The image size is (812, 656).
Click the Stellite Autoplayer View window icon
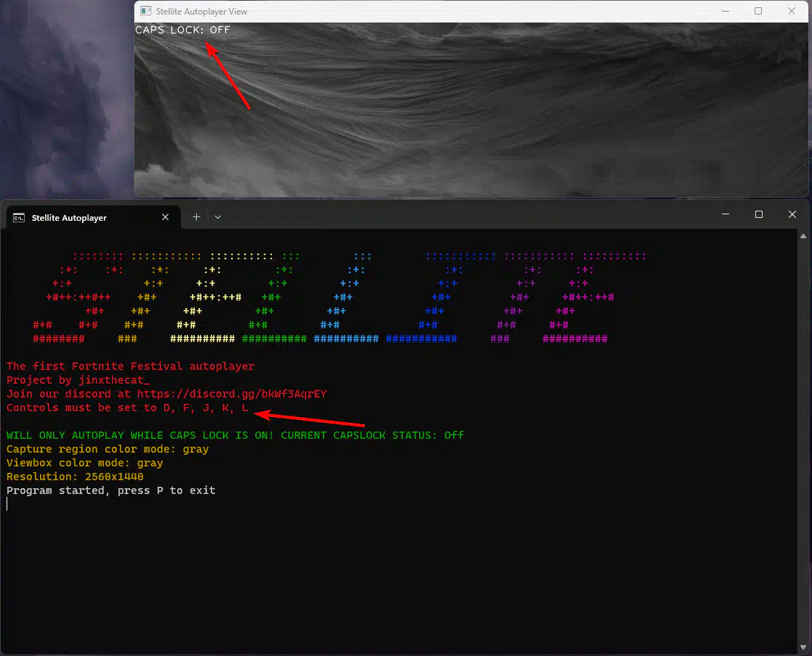pos(146,12)
